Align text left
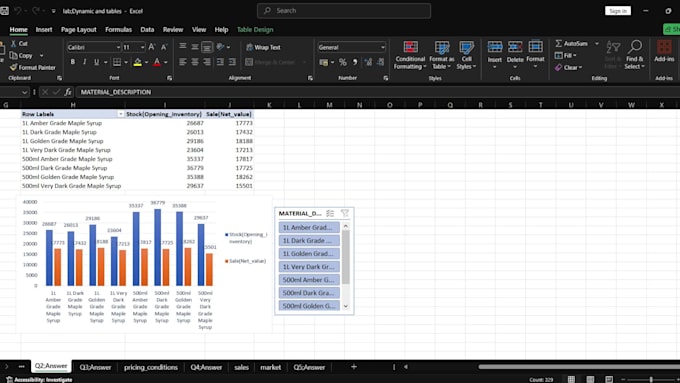The image size is (680, 383). click(183, 62)
